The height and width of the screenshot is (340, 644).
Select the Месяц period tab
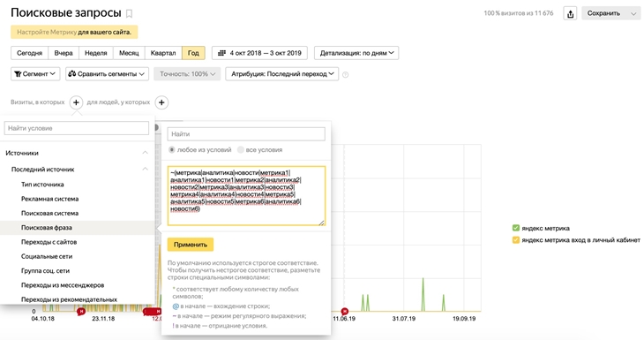(129, 53)
